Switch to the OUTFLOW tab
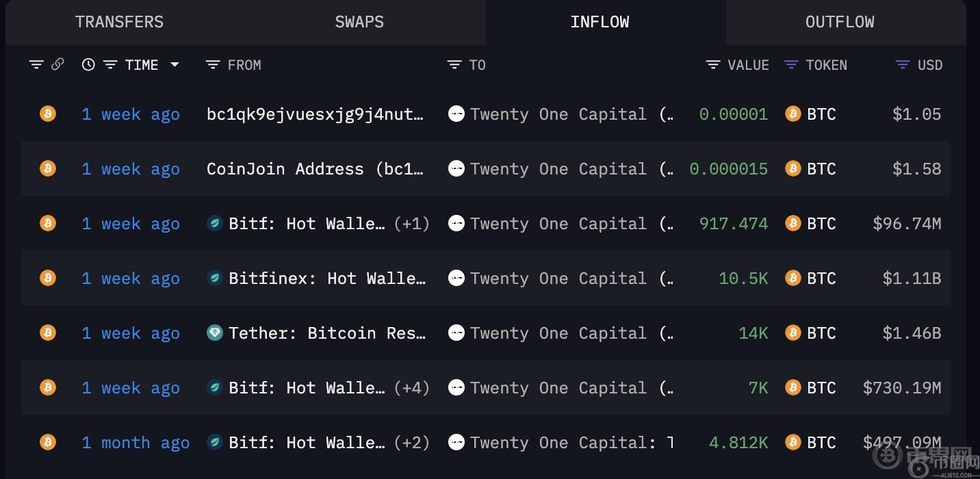This screenshot has height=479, width=980. pyautogui.click(x=840, y=22)
